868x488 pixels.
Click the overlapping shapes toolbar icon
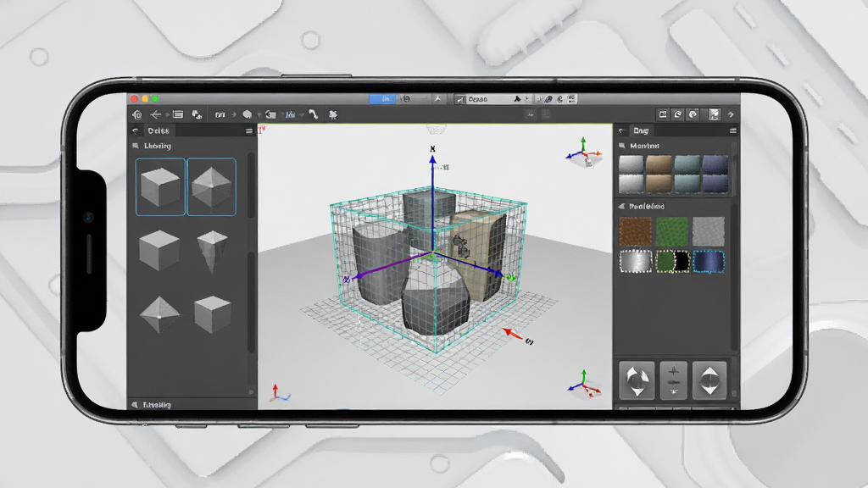click(x=197, y=114)
